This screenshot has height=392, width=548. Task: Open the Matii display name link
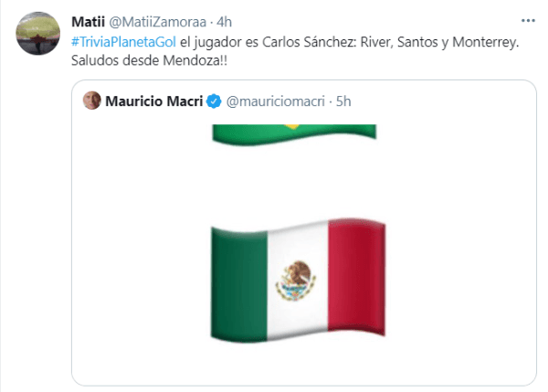coord(88,20)
